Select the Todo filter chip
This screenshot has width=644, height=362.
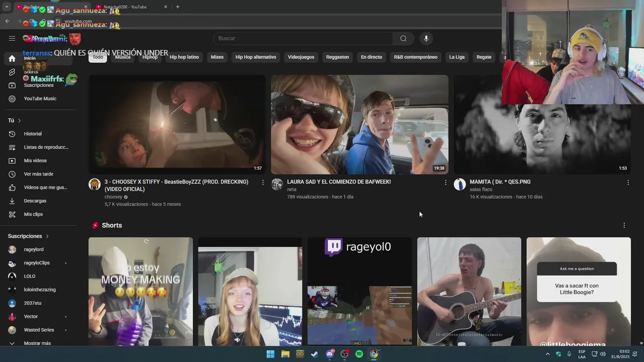click(98, 57)
